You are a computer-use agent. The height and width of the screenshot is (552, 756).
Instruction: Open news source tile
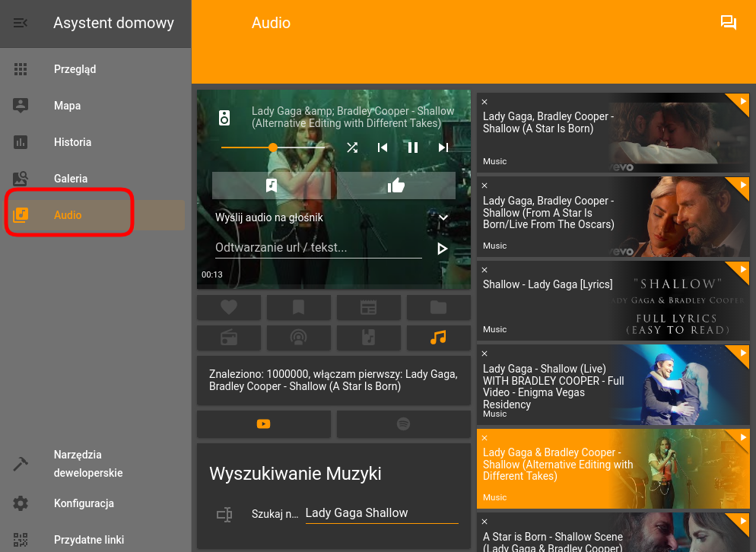(369, 307)
